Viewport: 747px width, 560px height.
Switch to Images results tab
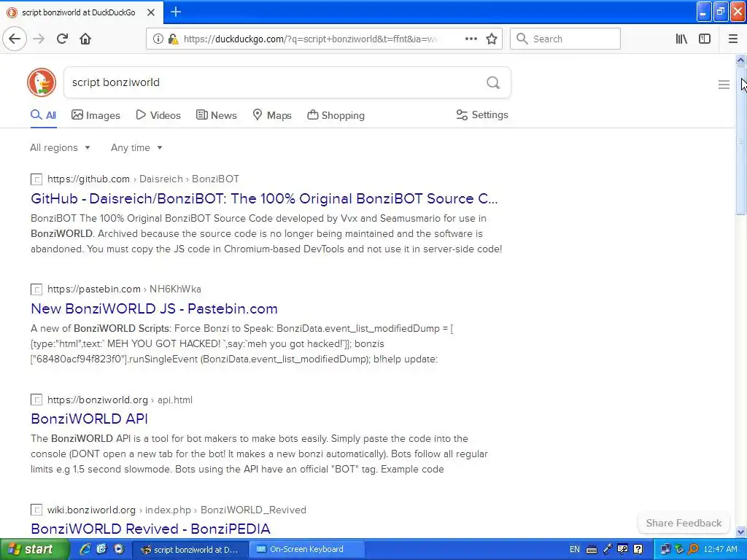click(x=96, y=115)
